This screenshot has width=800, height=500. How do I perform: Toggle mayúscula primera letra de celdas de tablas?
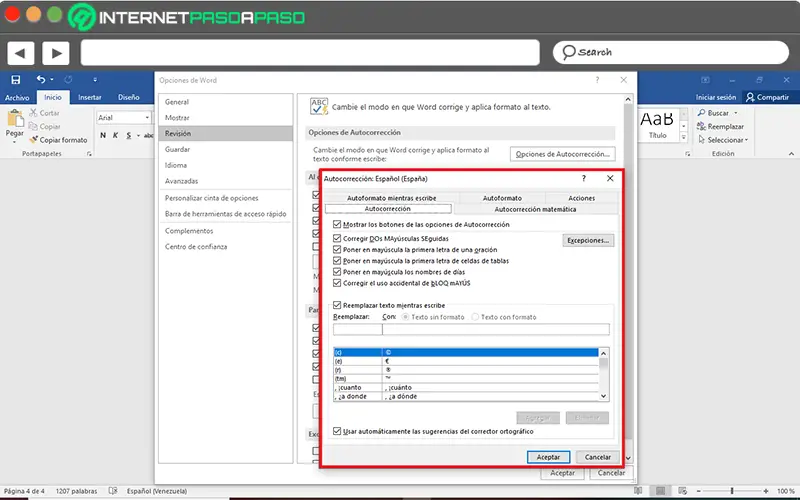337,261
